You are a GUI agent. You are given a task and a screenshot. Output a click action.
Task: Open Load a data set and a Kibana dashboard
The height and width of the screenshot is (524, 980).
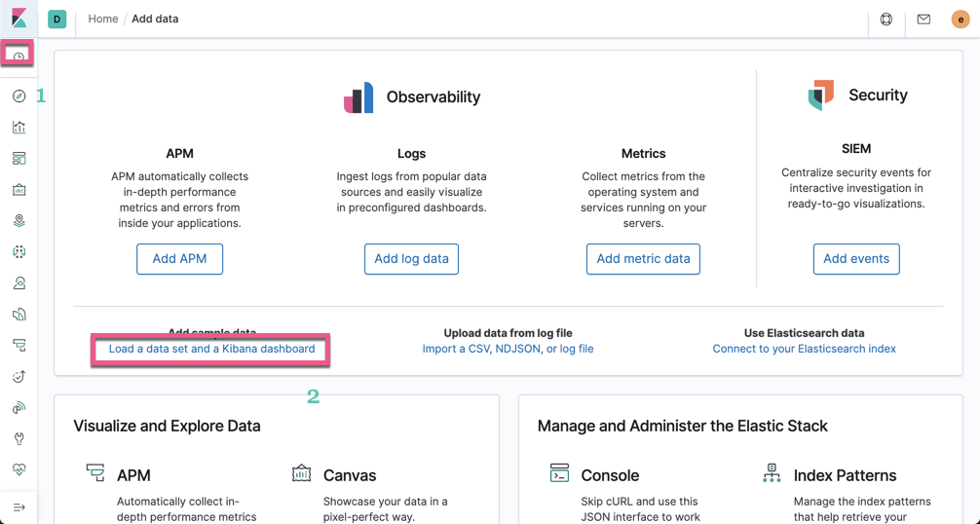[x=211, y=349]
